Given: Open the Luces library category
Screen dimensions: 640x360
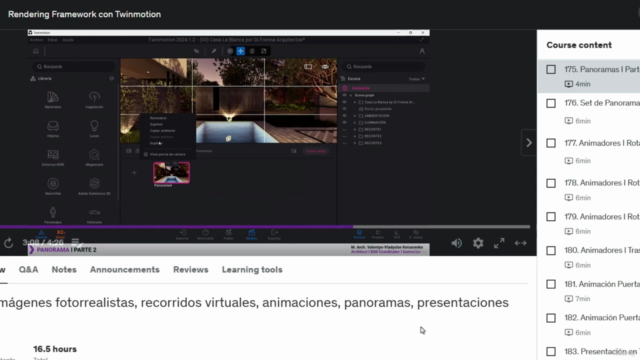Looking at the screenshot, I should 94,128.
